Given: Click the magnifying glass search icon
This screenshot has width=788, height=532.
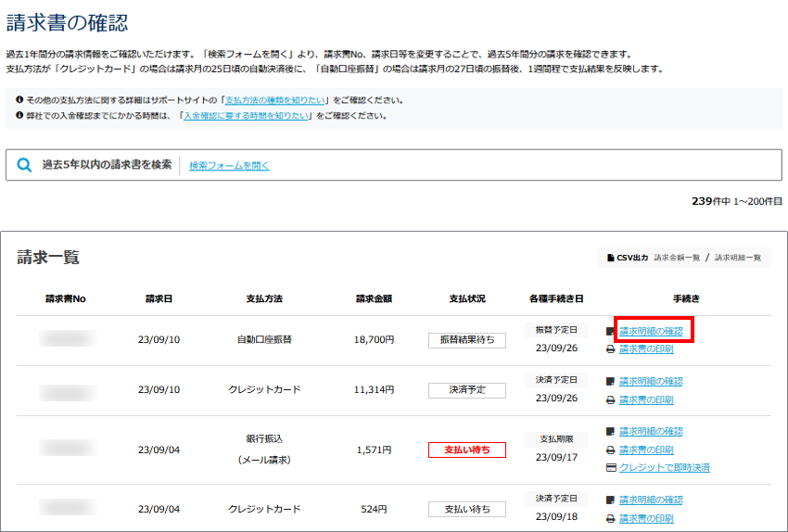Looking at the screenshot, I should tap(24, 165).
